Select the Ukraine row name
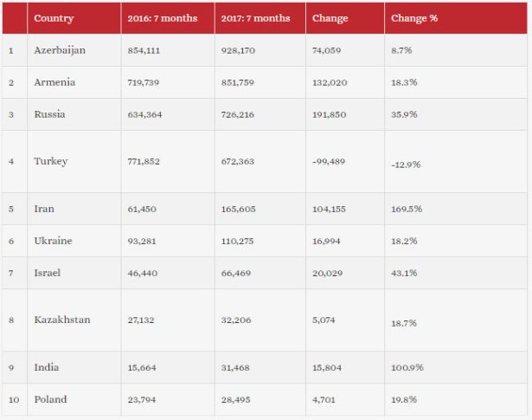 [x=54, y=241]
